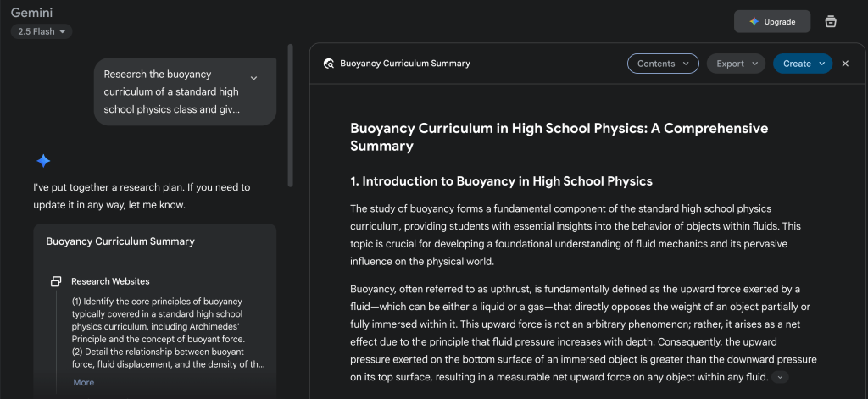Click the deep research report icon
Image resolution: width=868 pixels, height=399 pixels.
pyautogui.click(x=329, y=64)
